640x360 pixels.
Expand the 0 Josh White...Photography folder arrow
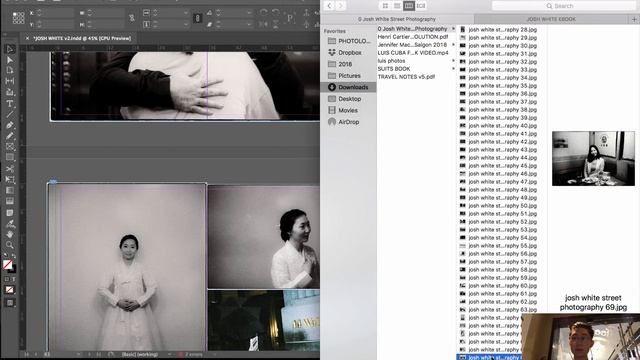click(453, 29)
